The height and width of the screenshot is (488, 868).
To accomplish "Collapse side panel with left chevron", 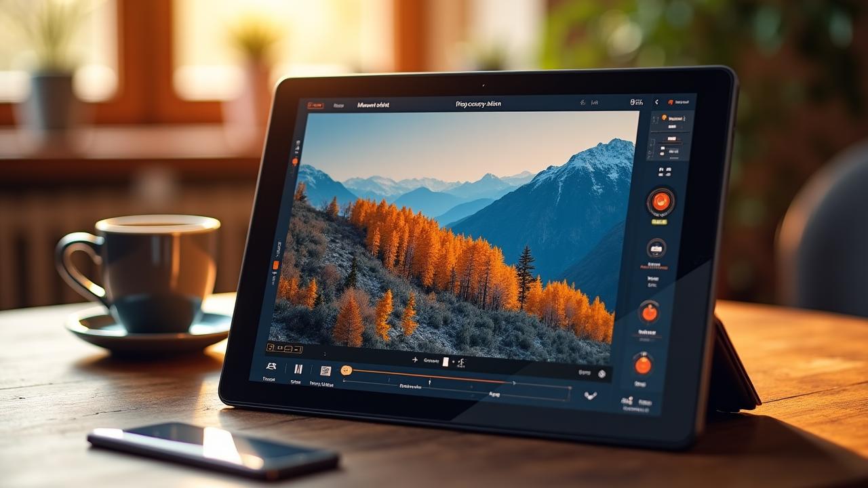I will (656, 102).
